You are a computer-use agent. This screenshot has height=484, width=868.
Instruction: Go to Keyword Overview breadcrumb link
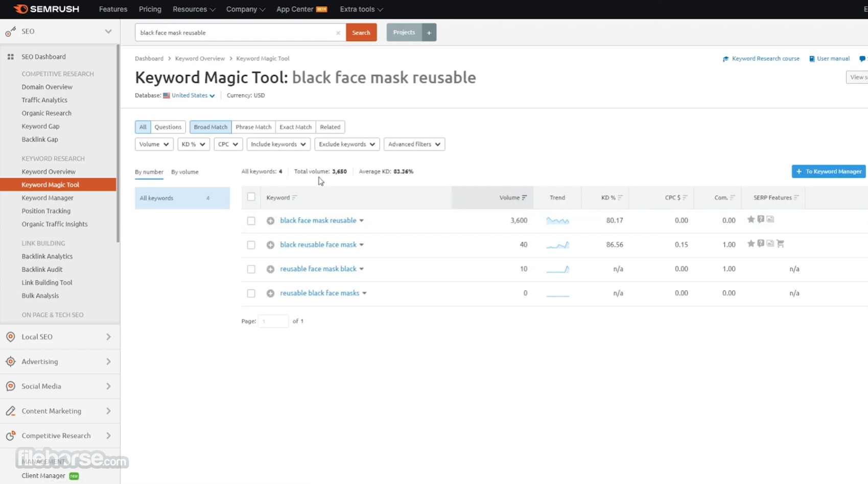(200, 59)
